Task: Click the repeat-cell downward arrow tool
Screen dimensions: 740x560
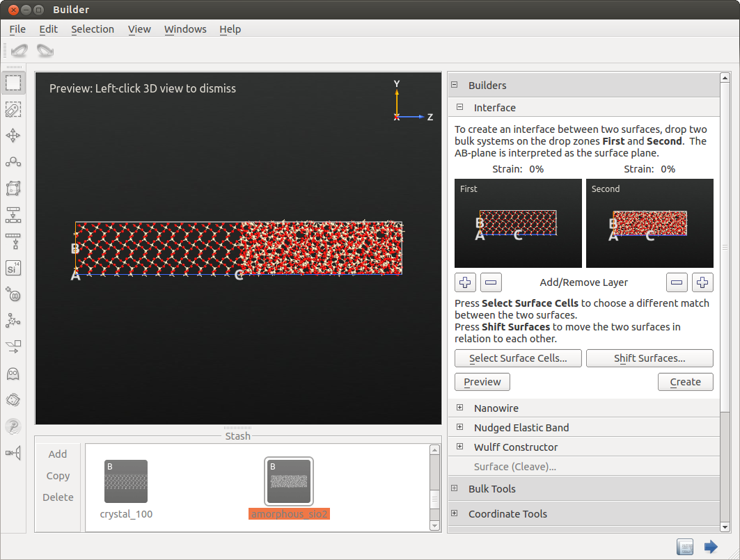Action: (x=13, y=215)
